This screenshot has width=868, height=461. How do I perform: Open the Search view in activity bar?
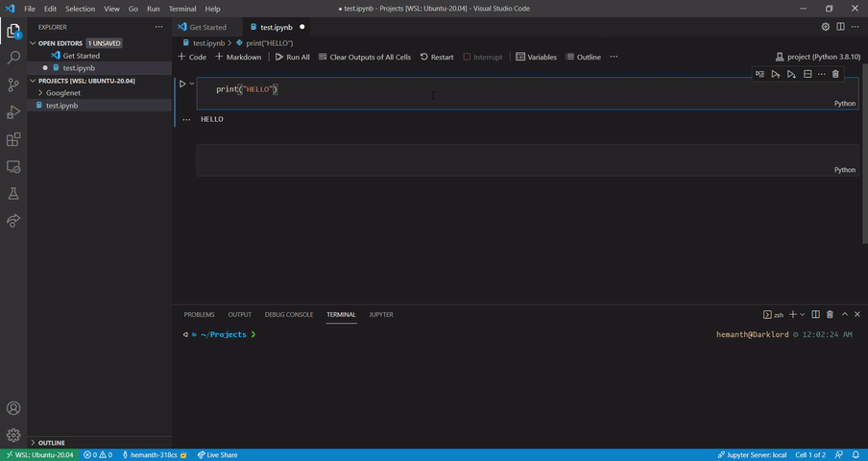(13, 58)
